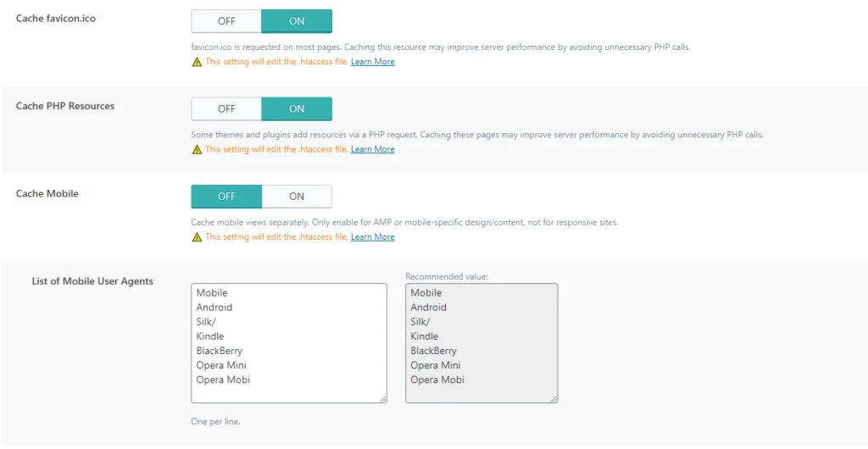Click the 'Cache mobile views separately' description

point(404,222)
